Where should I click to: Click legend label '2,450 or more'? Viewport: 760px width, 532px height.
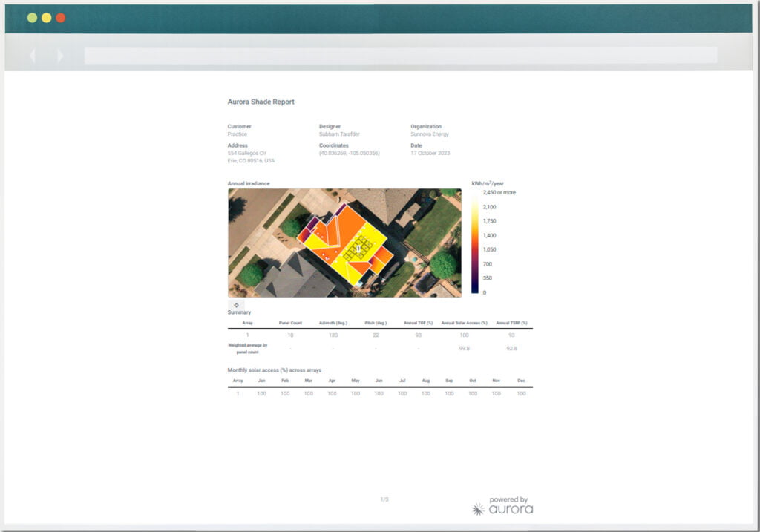click(x=499, y=192)
